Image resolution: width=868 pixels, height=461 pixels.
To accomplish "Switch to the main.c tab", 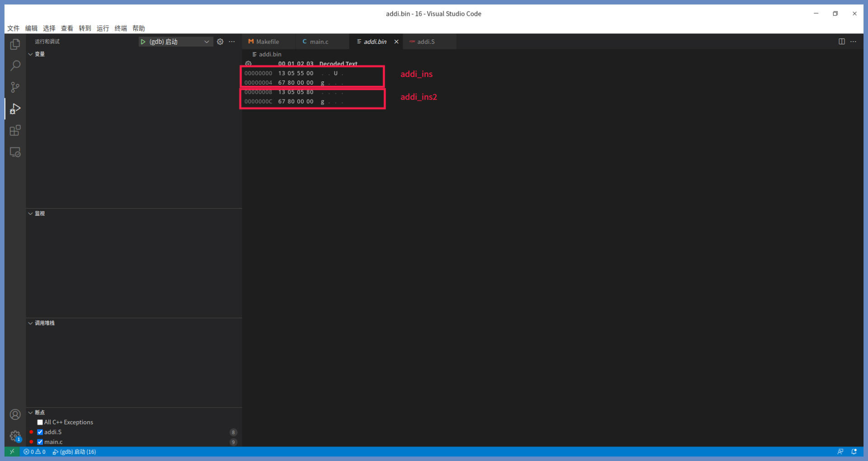I will (319, 42).
